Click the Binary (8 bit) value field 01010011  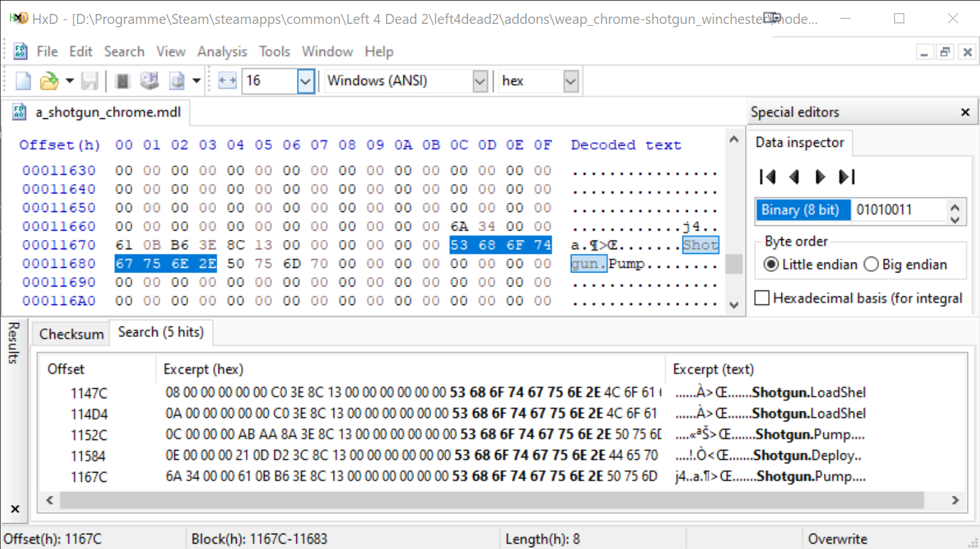899,210
